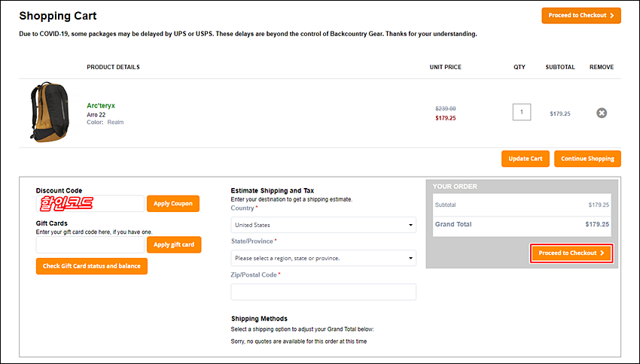Image resolution: width=640 pixels, height=364 pixels.
Task: Apply the coupon code
Action: [x=173, y=203]
